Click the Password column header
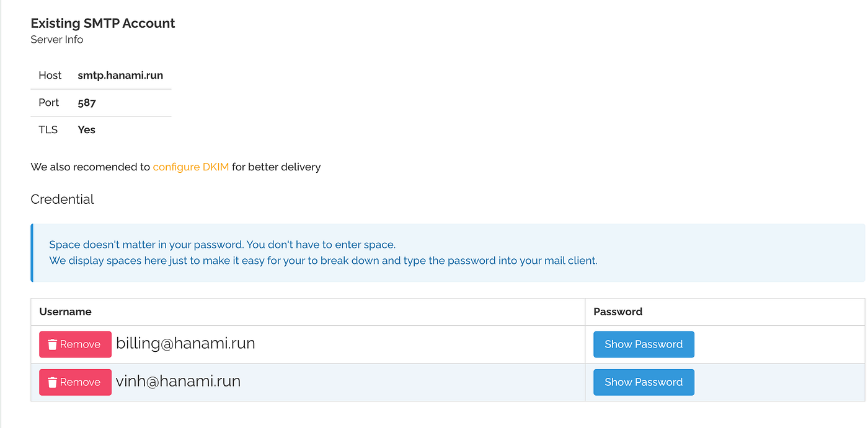This screenshot has height=428, width=868. (618, 312)
